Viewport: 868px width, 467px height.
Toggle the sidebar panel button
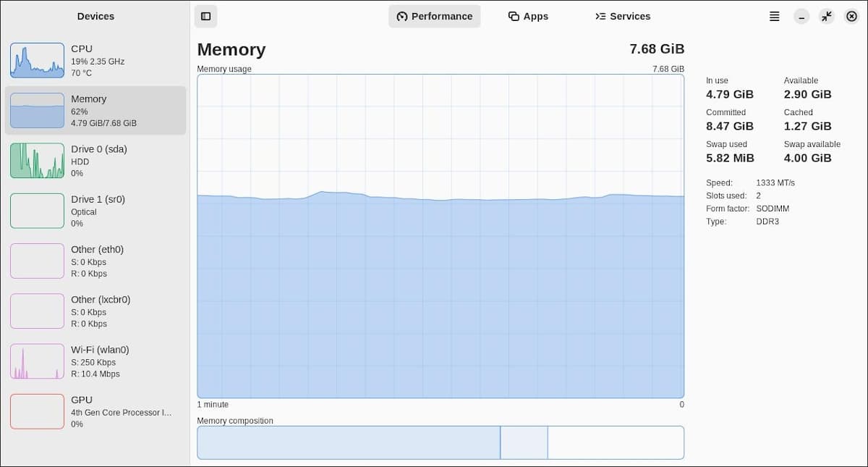(x=205, y=16)
